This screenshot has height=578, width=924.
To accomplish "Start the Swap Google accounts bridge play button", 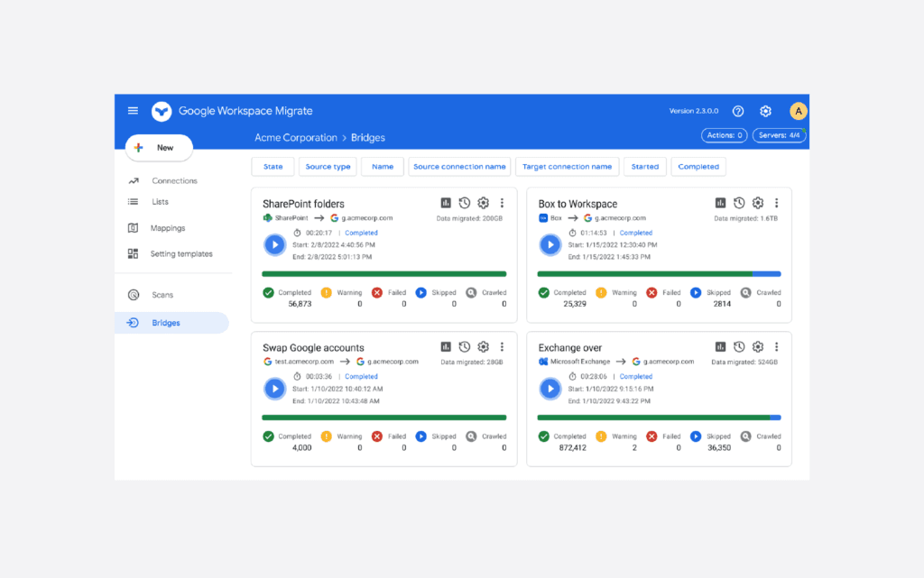I will coord(274,389).
